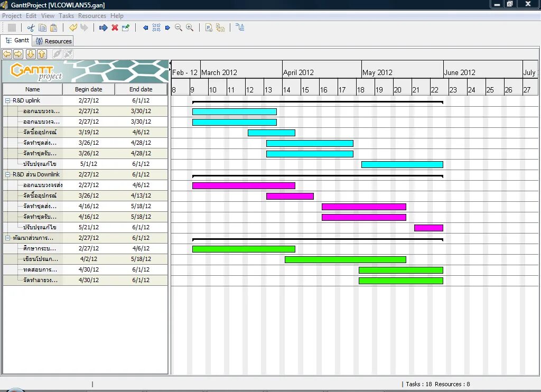The width and height of the screenshot is (541, 392).
Task: Select the R&D uplink row name
Action: click(x=26, y=100)
